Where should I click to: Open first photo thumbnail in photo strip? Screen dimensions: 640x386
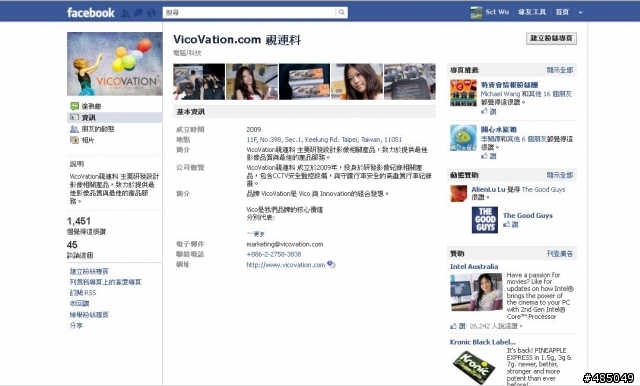coord(199,82)
